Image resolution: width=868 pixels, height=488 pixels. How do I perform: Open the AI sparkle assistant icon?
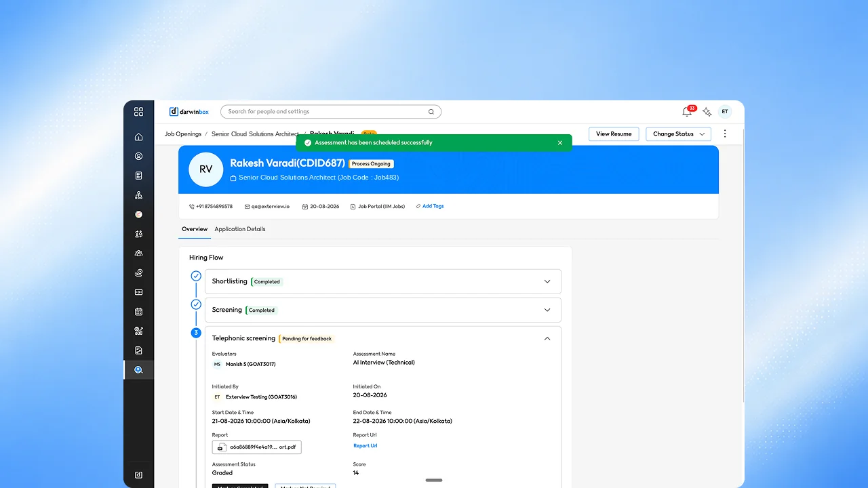pyautogui.click(x=707, y=112)
